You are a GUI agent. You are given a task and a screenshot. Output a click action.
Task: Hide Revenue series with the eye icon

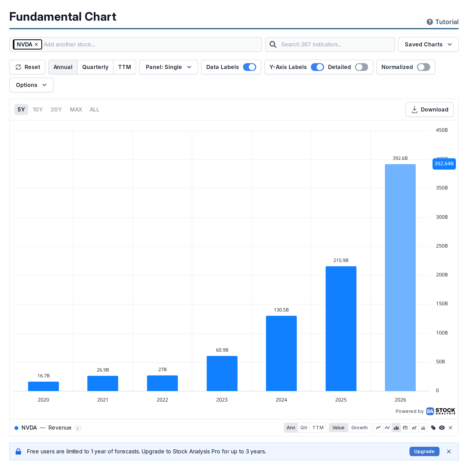coord(442,428)
